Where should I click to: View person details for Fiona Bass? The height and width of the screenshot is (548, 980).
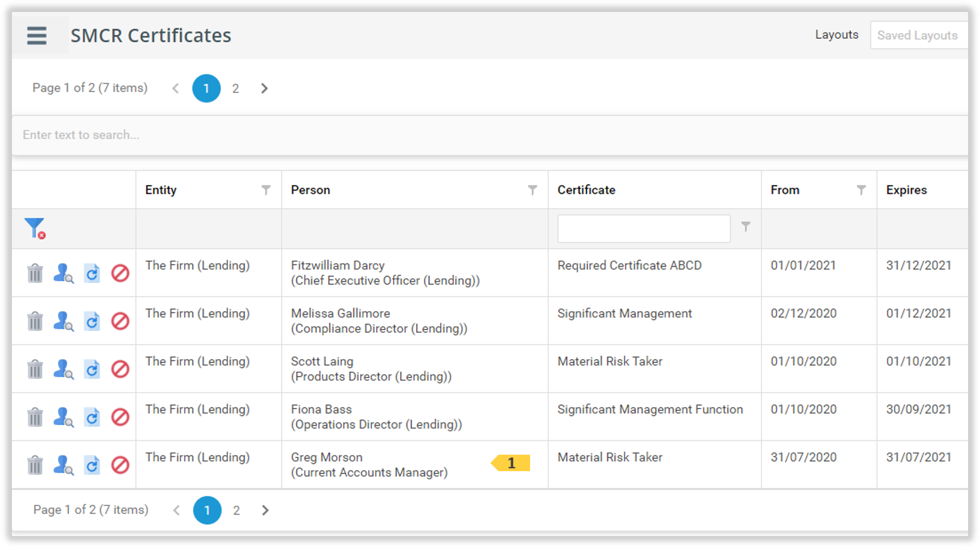pyautogui.click(x=63, y=417)
